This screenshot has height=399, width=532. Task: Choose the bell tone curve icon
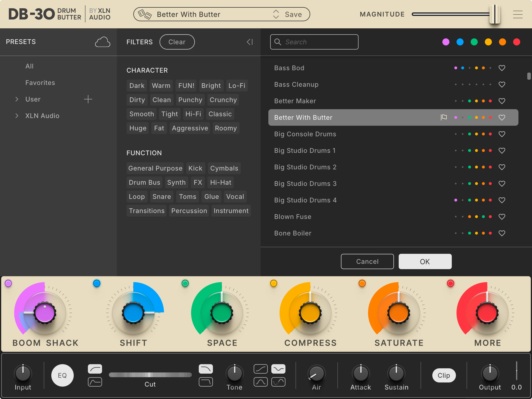pos(261,382)
